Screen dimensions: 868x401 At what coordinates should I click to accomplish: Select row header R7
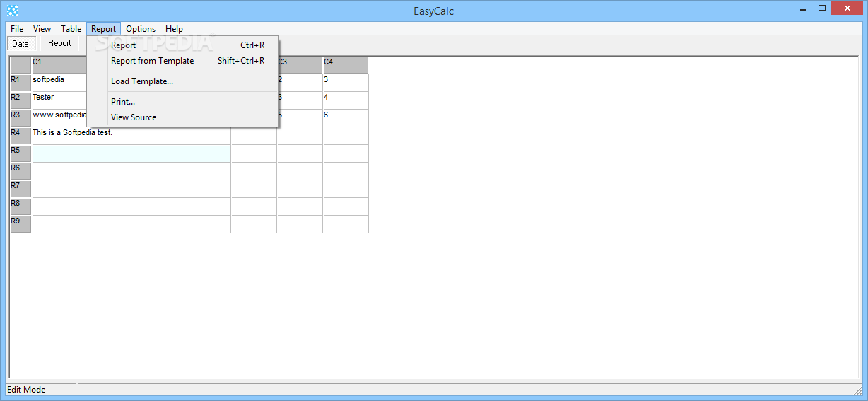click(20, 189)
